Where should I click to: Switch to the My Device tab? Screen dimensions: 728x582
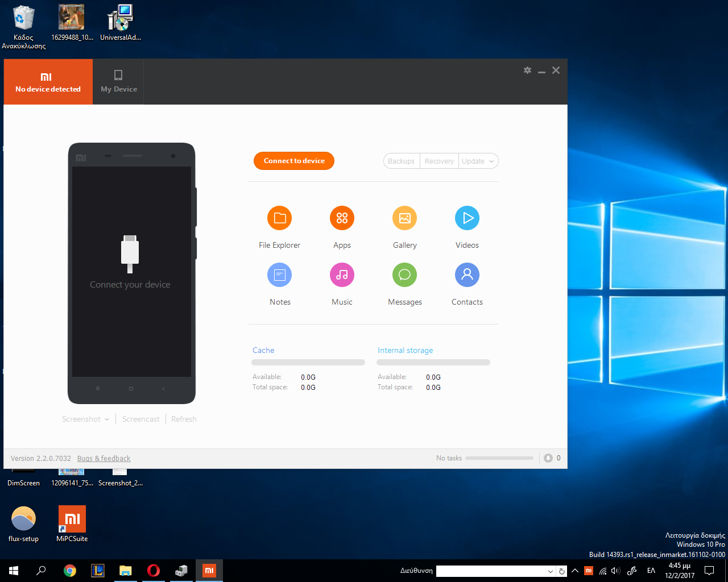[x=118, y=82]
